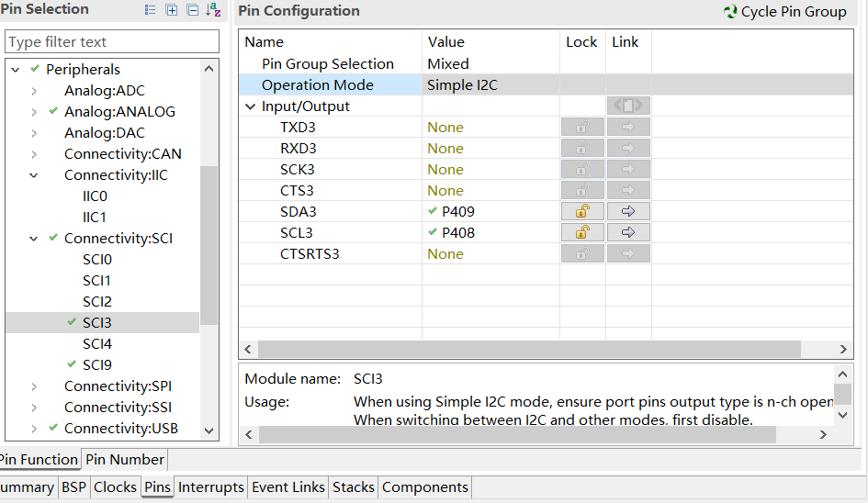This screenshot has width=868, height=503.
Task: Click the Lock column header
Action: tap(581, 42)
